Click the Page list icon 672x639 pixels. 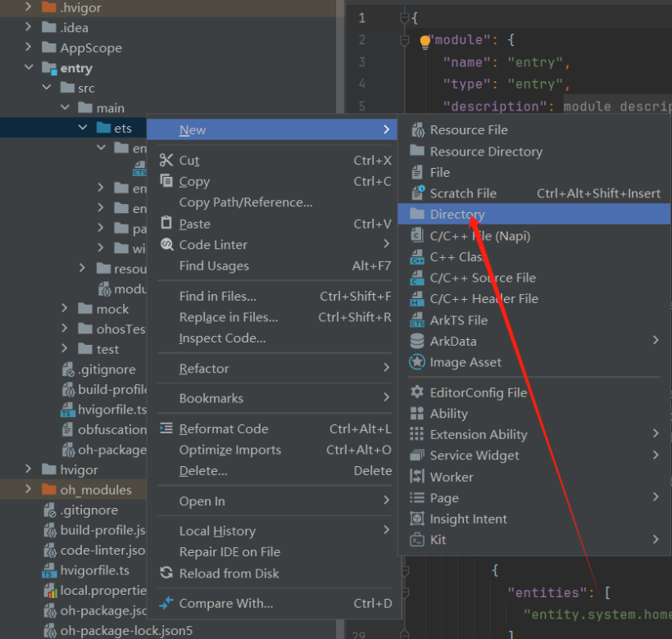pyautogui.click(x=417, y=497)
